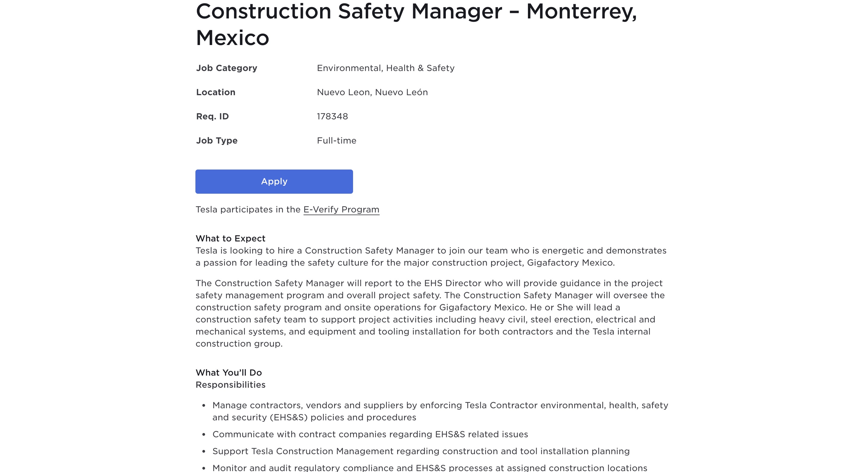Click the Construction Safety Manager job title
This screenshot has height=472, width=868.
coord(416,24)
